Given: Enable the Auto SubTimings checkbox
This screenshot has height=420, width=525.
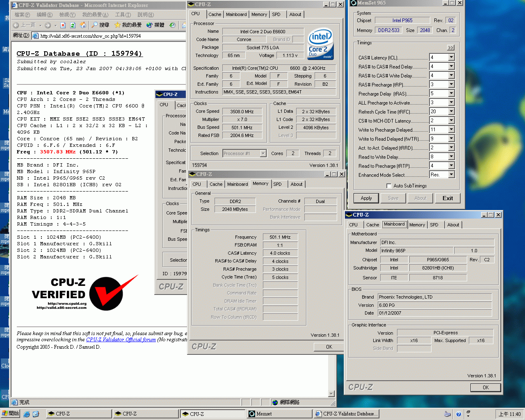Looking at the screenshot, I should point(389,186).
